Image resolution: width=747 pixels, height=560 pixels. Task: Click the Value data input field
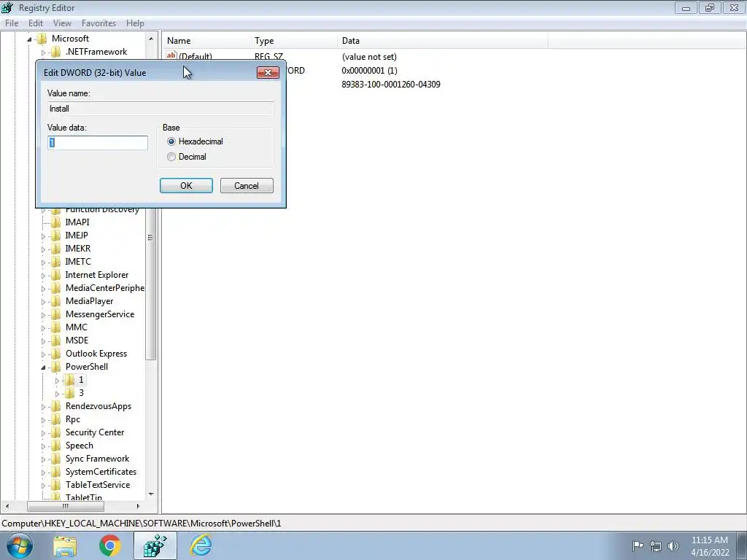98,143
